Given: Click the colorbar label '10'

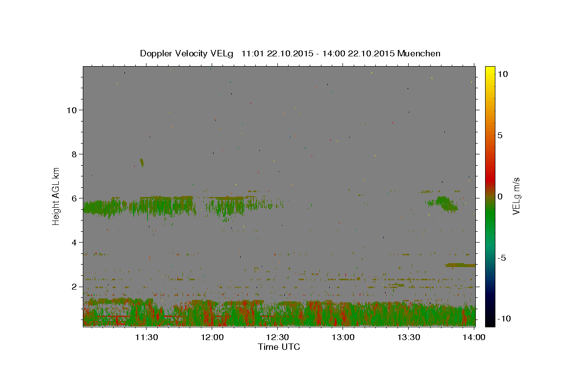Looking at the screenshot, I should coord(503,74).
